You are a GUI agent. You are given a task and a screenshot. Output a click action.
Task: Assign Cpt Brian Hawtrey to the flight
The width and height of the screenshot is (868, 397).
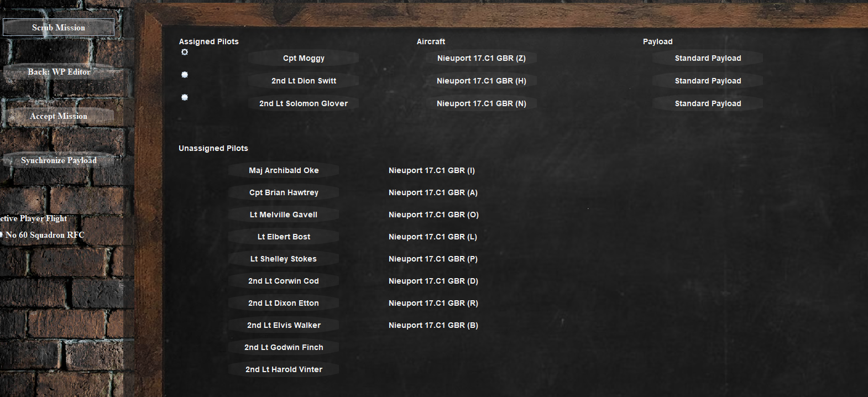tap(284, 192)
